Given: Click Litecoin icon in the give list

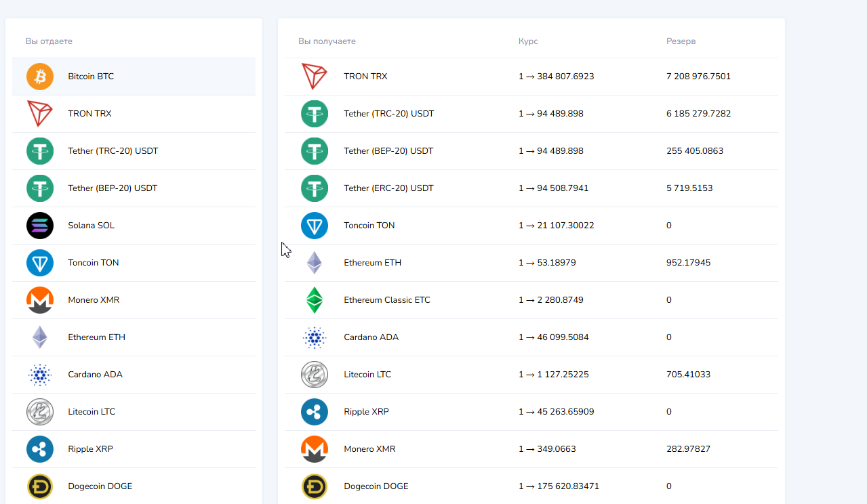Looking at the screenshot, I should [x=40, y=412].
